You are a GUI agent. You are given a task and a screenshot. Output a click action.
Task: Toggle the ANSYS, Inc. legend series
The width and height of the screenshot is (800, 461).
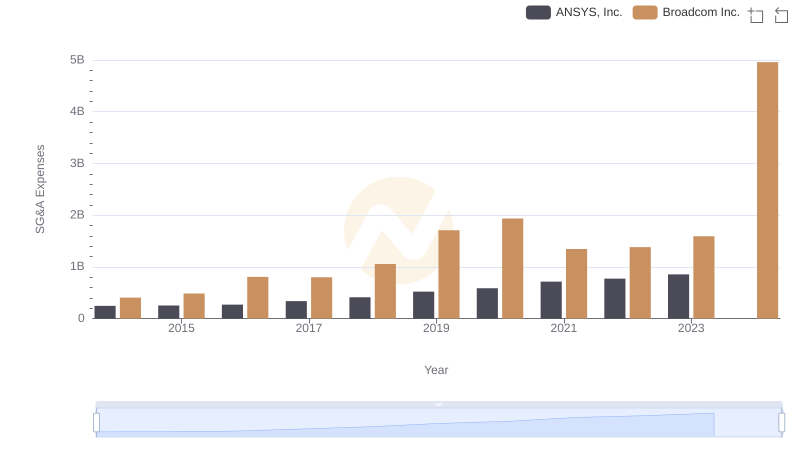574,12
